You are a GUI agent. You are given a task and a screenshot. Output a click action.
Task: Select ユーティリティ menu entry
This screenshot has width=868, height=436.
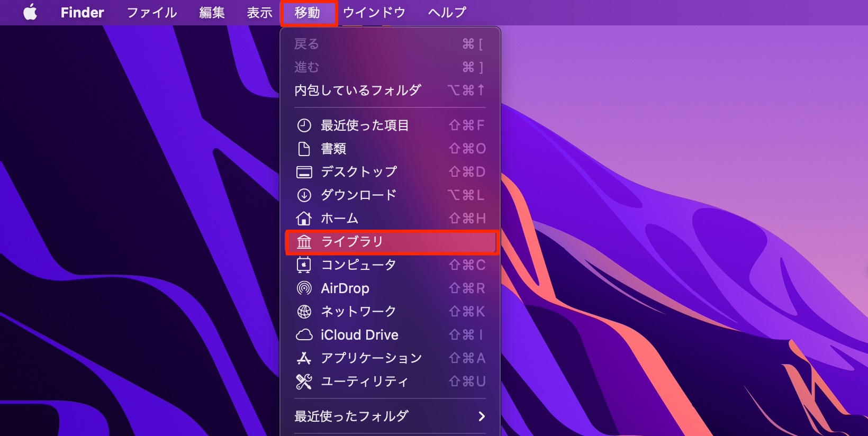pos(390,381)
